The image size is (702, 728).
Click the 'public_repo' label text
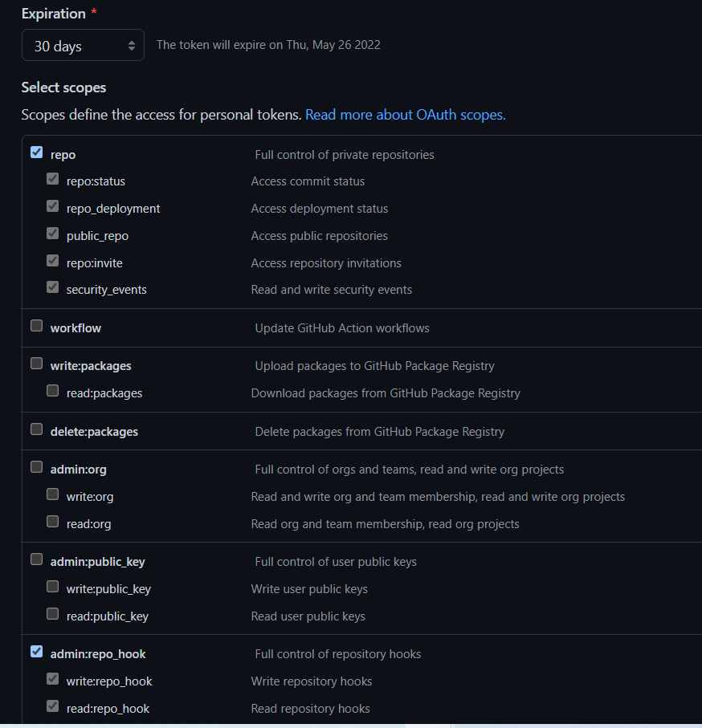pyautogui.click(x=97, y=236)
